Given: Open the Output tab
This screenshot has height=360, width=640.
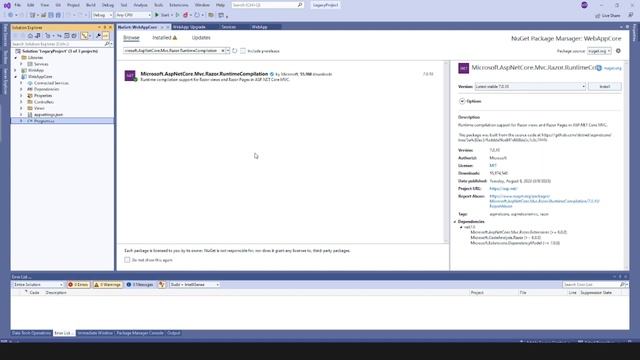Looking at the screenshot, I should pos(173,333).
